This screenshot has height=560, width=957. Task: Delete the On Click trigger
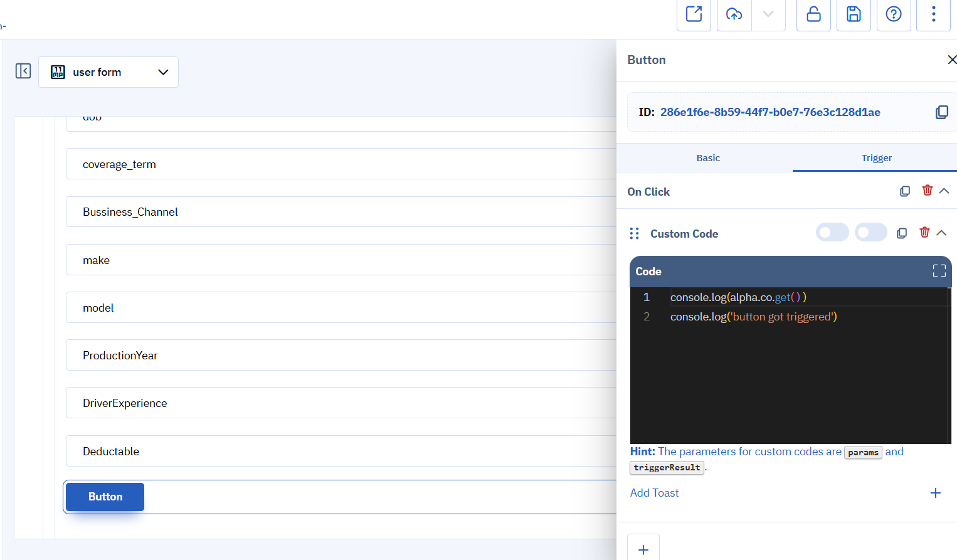[927, 191]
